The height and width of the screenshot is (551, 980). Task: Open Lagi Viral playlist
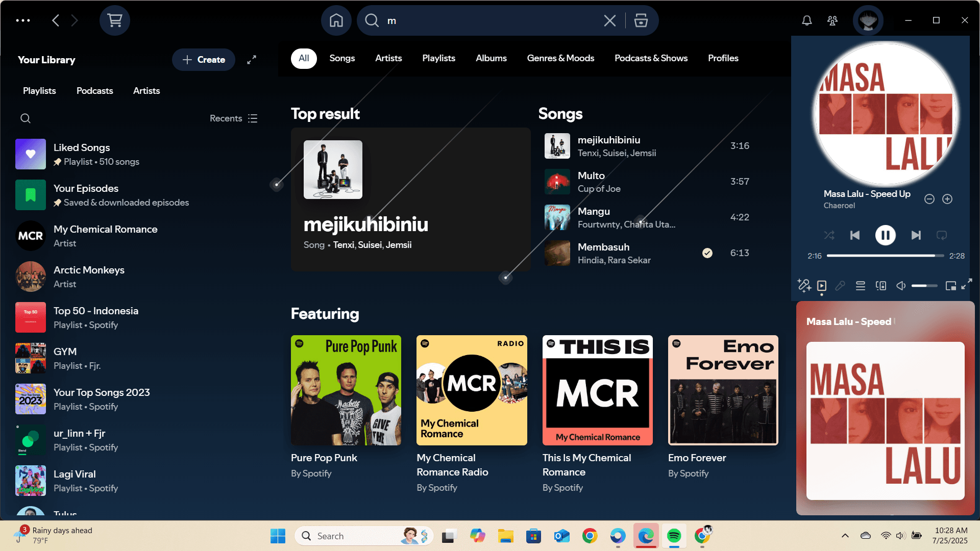coord(138,481)
